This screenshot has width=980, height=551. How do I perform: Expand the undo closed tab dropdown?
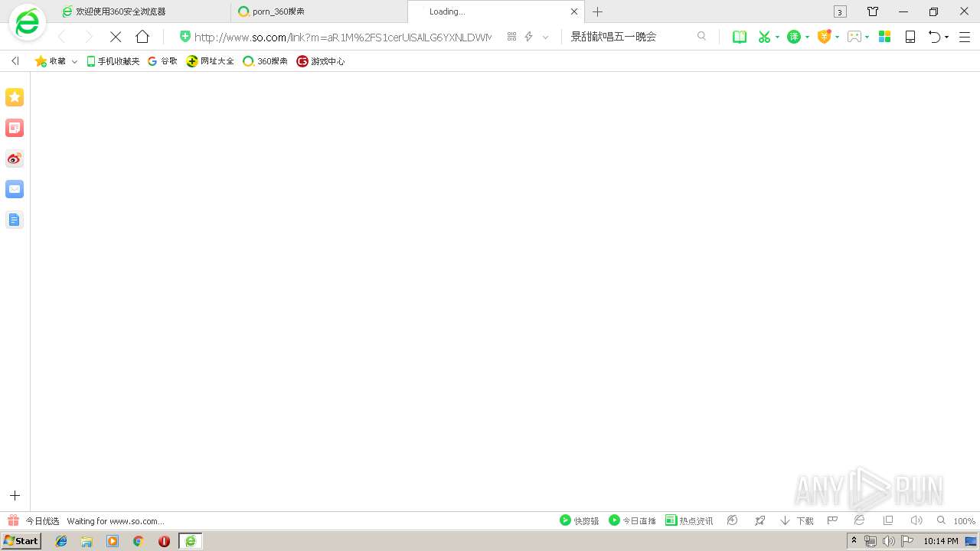[946, 37]
